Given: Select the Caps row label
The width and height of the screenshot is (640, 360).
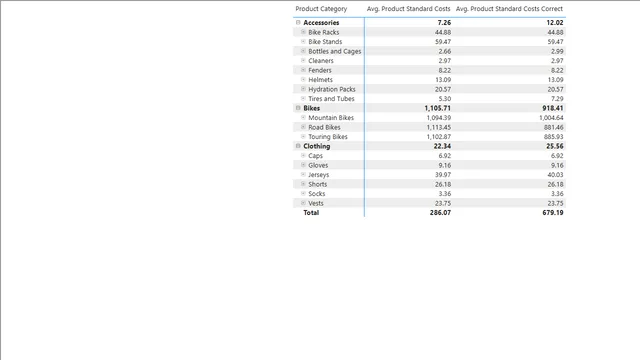Looking at the screenshot, I should 316,156.
